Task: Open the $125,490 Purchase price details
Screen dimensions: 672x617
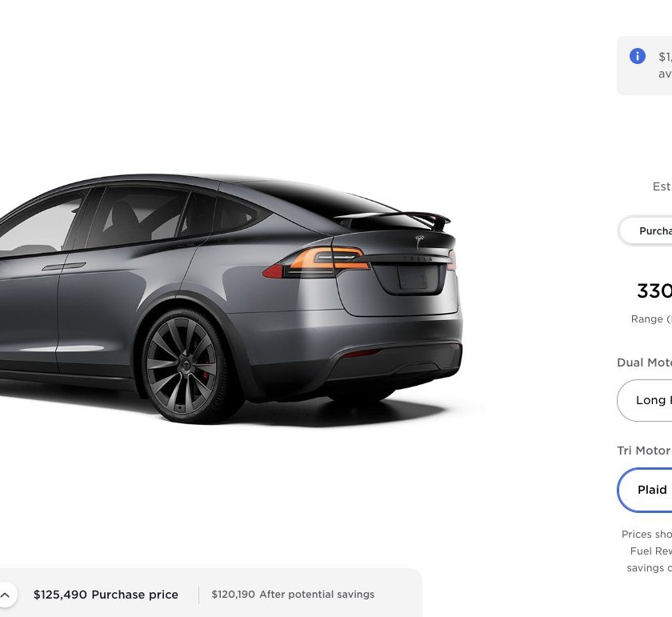Action: (106, 595)
